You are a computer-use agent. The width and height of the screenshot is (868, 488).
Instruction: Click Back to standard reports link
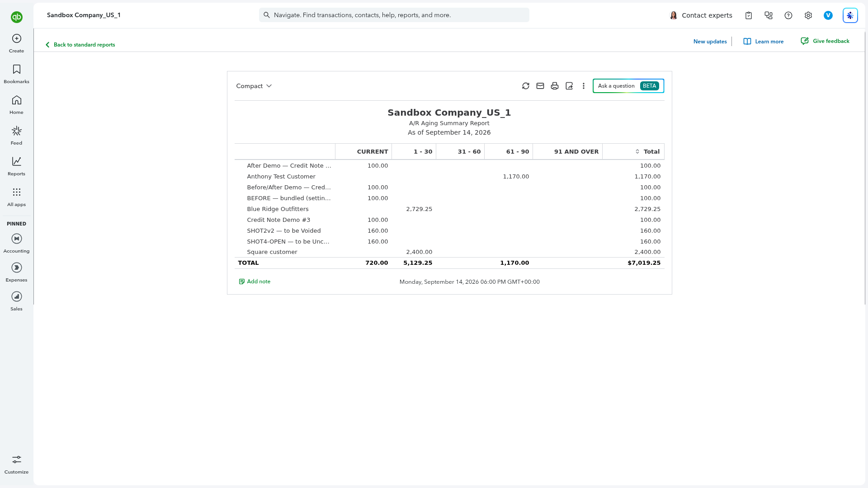tap(80, 45)
